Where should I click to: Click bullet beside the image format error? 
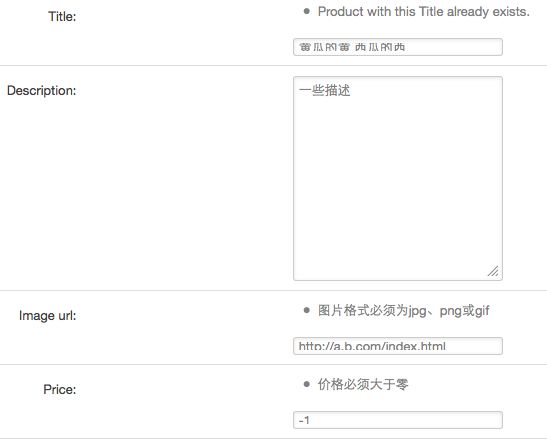click(307, 310)
